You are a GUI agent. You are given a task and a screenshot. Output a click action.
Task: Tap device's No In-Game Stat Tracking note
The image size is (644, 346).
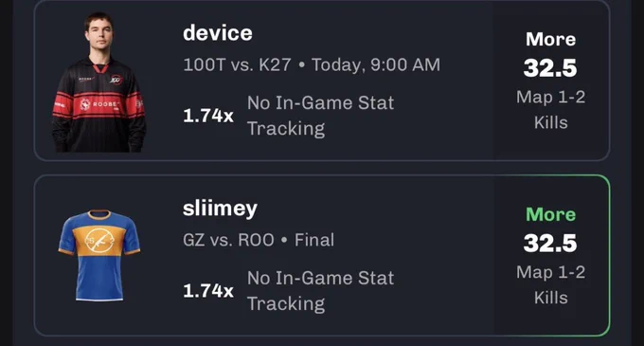tap(320, 116)
